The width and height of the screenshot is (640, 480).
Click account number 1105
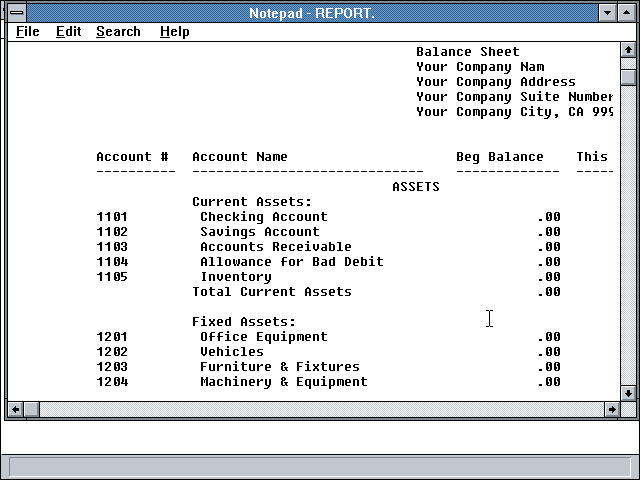point(112,277)
